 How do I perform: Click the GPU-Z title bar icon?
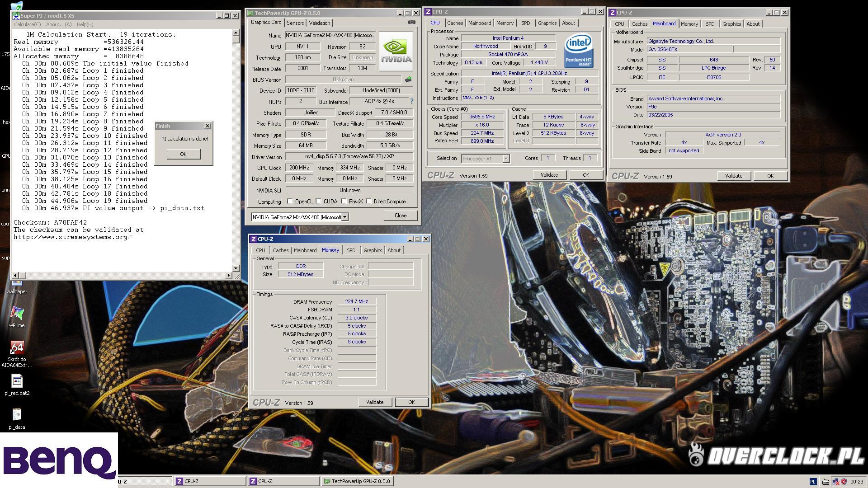tap(250, 13)
